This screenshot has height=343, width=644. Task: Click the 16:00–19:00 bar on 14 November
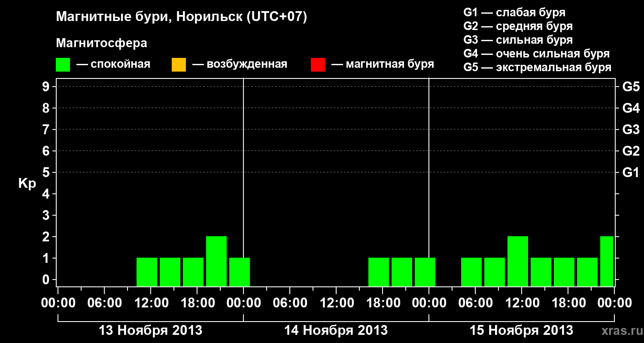[x=379, y=272]
